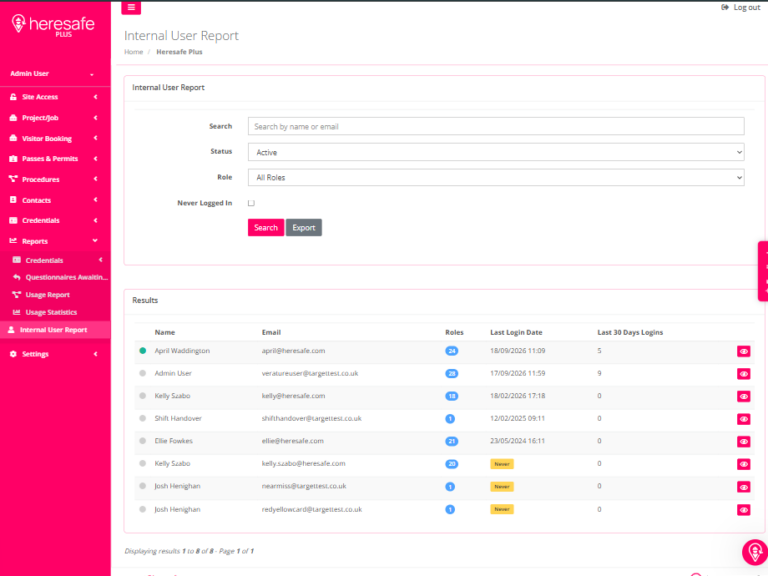This screenshot has height=576, width=768.
Task: Click the Heresafe Plus logo
Action: tap(53, 24)
